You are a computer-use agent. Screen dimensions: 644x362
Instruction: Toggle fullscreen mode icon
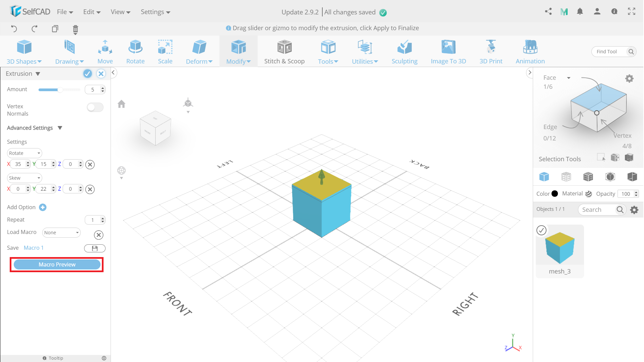point(632,12)
